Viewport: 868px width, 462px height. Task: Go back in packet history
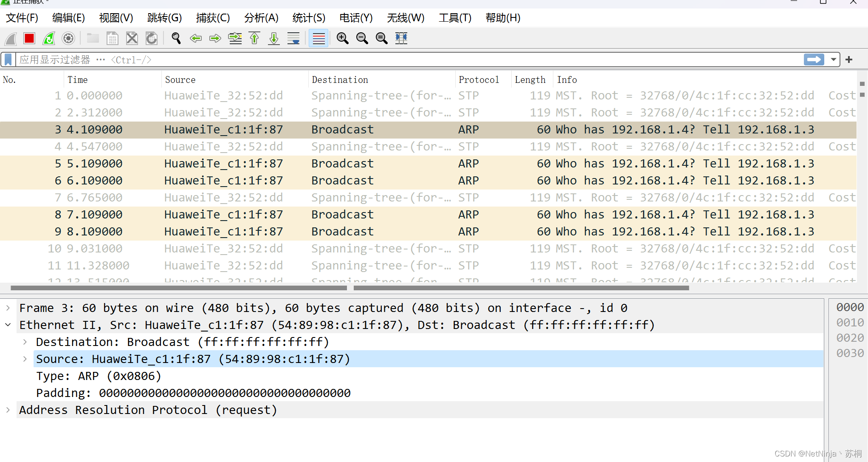pos(196,39)
